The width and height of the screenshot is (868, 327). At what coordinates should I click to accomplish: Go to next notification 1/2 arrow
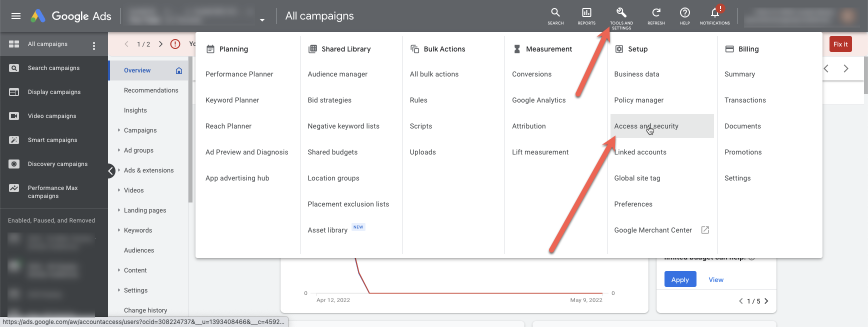pos(160,44)
